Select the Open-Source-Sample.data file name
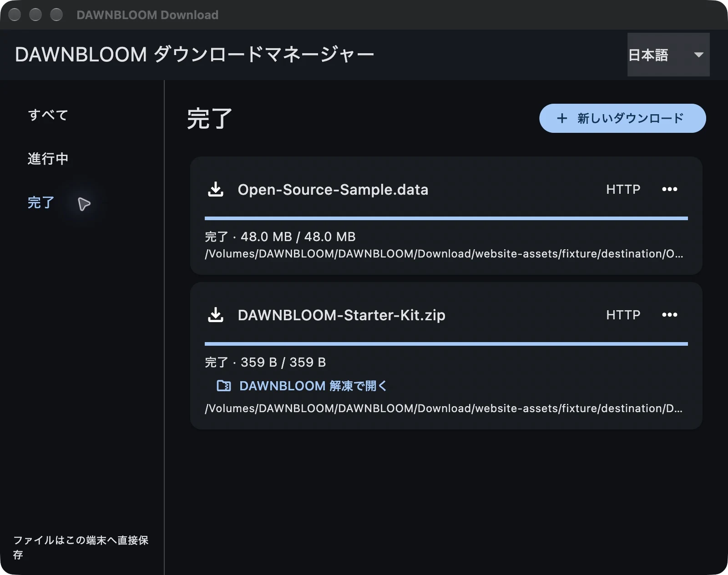The height and width of the screenshot is (575, 728). pyautogui.click(x=333, y=190)
